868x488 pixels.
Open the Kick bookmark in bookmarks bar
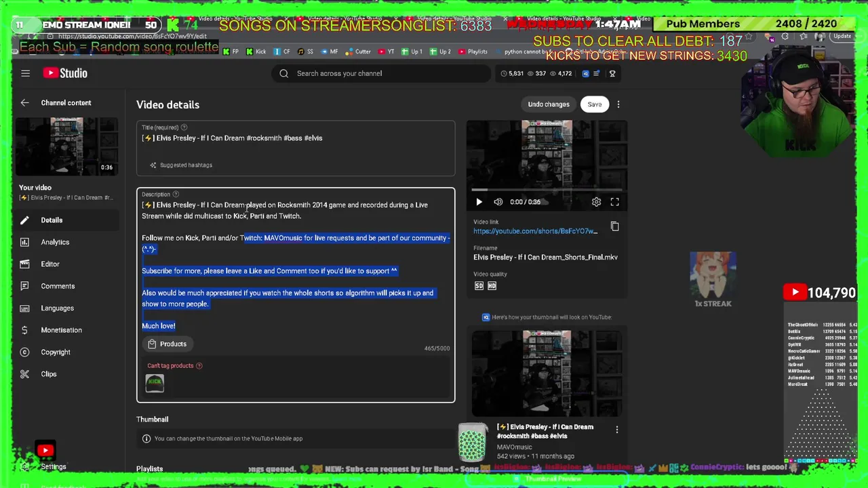coord(256,52)
